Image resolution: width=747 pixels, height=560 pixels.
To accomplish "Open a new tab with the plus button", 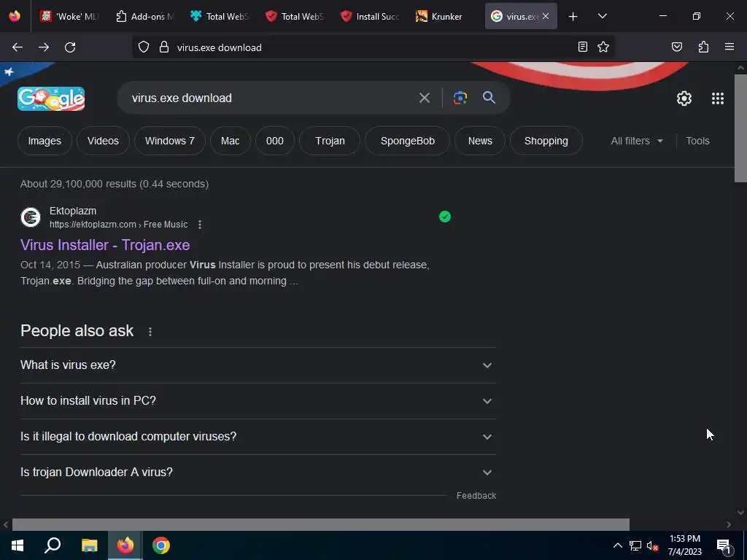I will click(x=573, y=17).
